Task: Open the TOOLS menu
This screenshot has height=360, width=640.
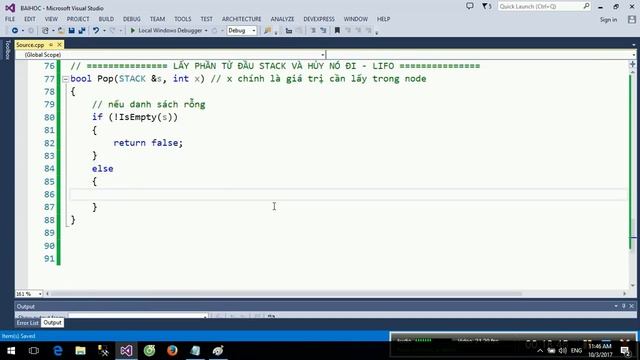Action: coord(182,19)
